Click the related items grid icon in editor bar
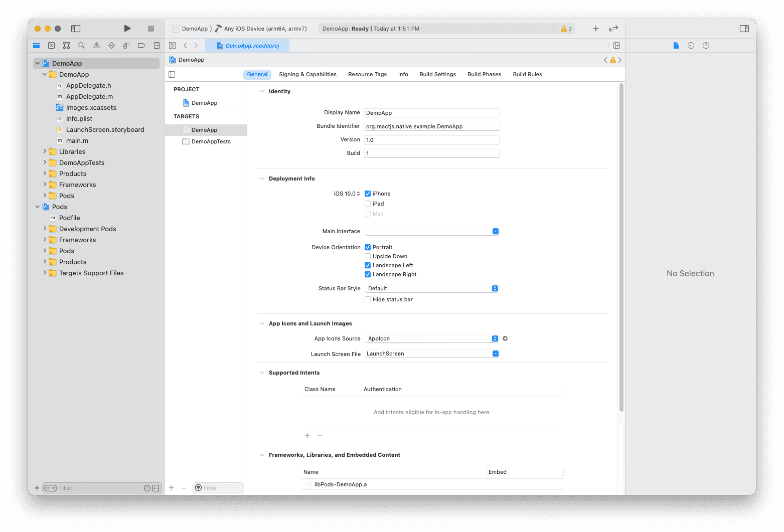 pyautogui.click(x=173, y=46)
